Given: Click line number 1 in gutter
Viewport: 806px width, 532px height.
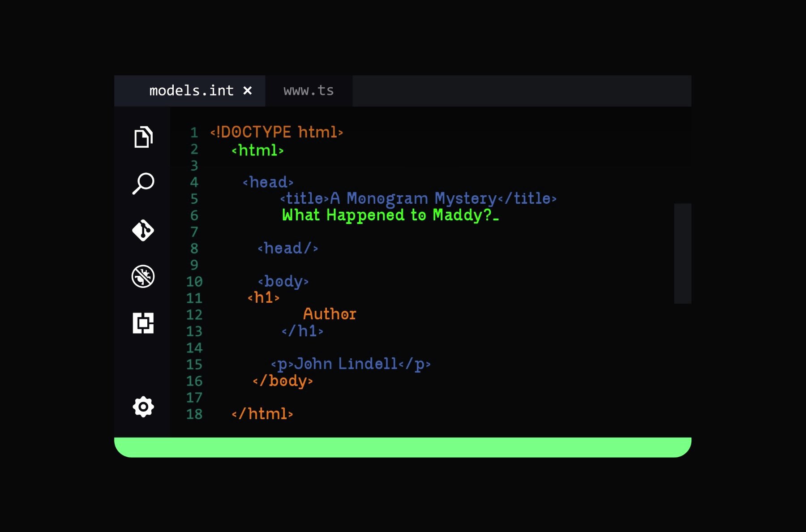Looking at the screenshot, I should 194,133.
